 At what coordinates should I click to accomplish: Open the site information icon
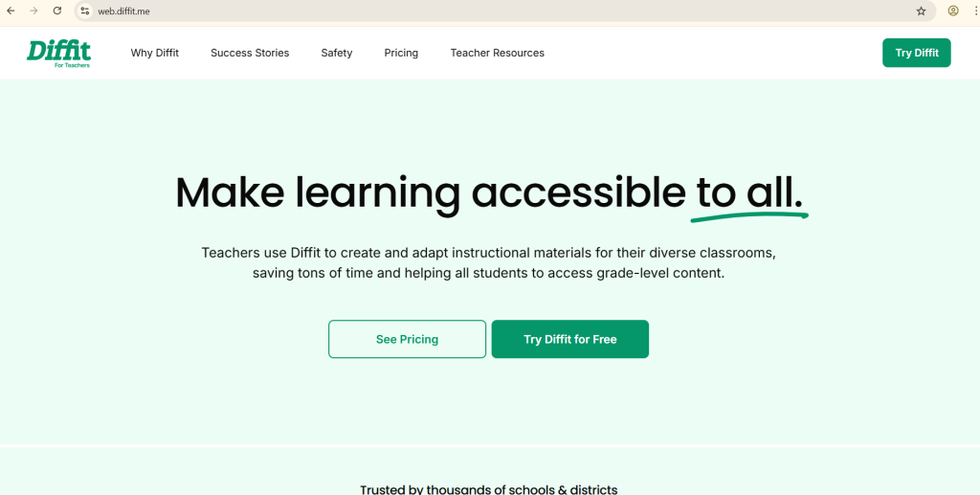(x=84, y=11)
